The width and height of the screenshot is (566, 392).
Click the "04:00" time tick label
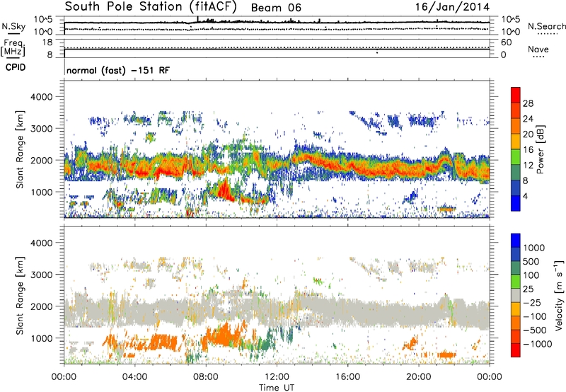click(x=134, y=377)
